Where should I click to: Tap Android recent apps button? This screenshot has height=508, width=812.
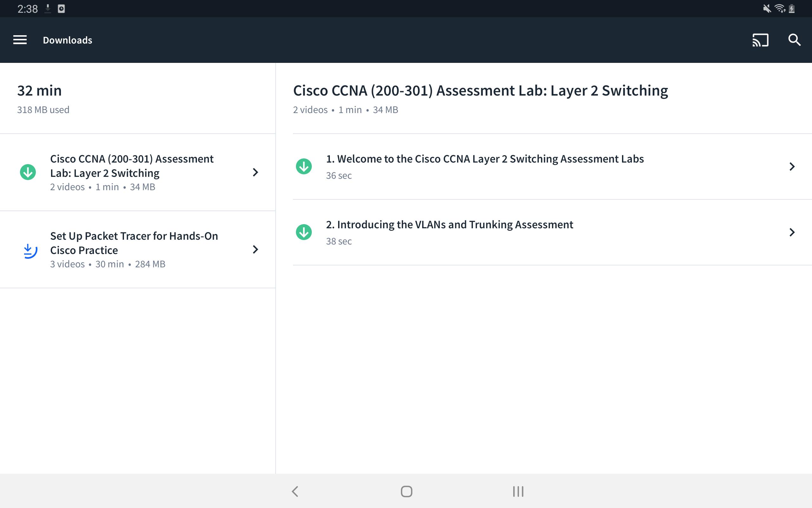(x=518, y=491)
